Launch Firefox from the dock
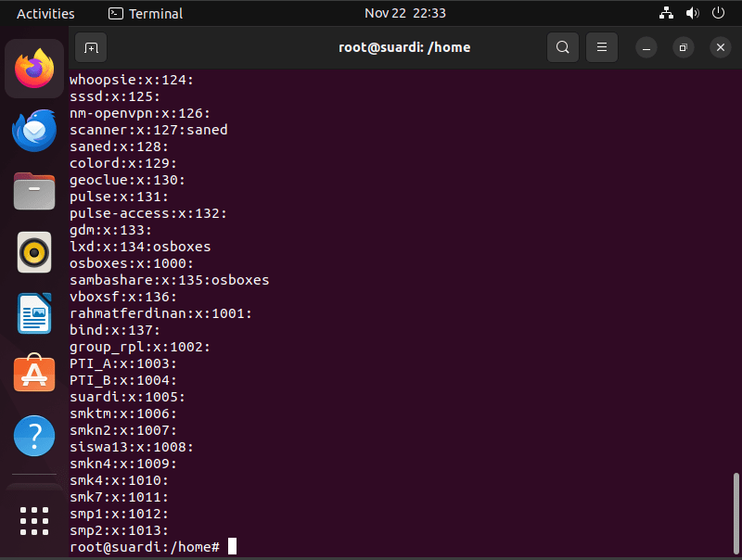Image resolution: width=742 pixels, height=560 pixels. (34, 69)
